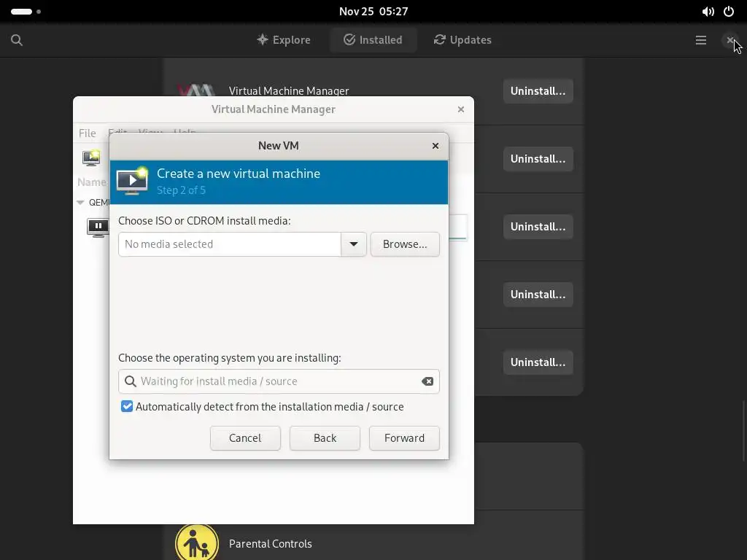Uninstall Virtual Machine Manager
This screenshot has height=560, width=747.
538,91
